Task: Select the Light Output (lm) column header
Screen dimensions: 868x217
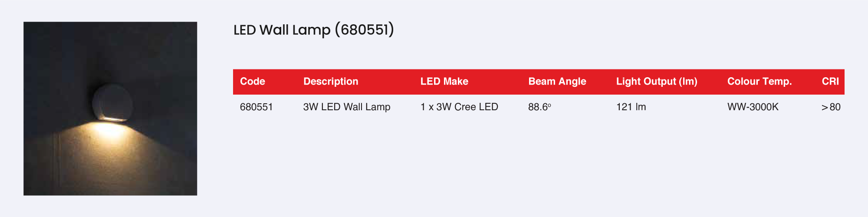Action: [657, 82]
